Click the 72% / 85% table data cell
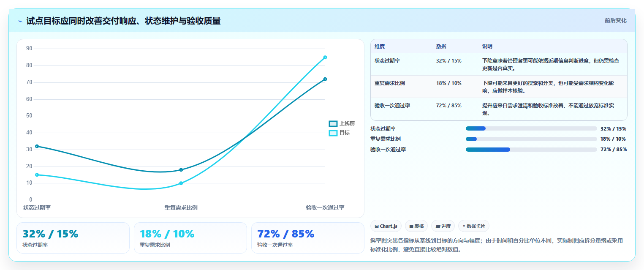The width and height of the screenshot is (644, 270). pos(449,106)
